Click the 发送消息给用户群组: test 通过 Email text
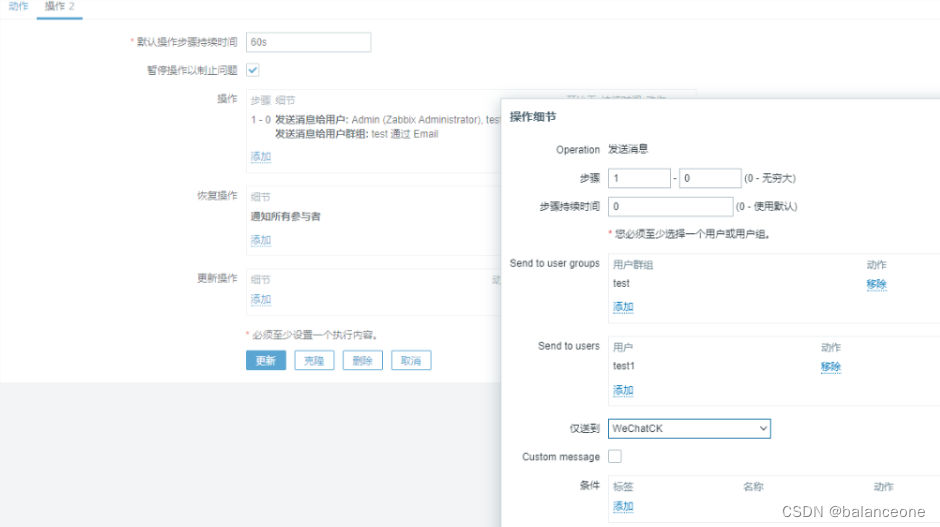Image resolution: width=940 pixels, height=527 pixels. (357, 134)
